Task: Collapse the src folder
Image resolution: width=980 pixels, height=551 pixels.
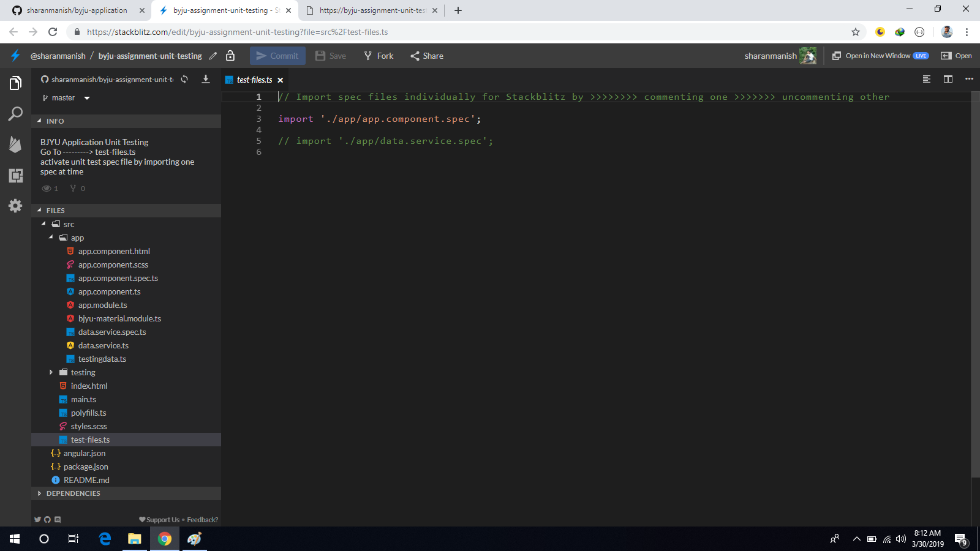Action: coord(43,224)
